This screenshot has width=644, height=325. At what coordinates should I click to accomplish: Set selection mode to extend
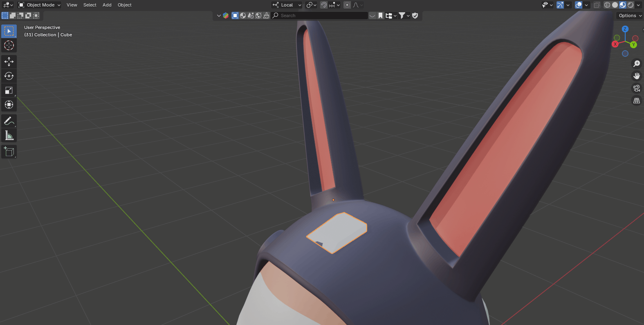click(13, 16)
